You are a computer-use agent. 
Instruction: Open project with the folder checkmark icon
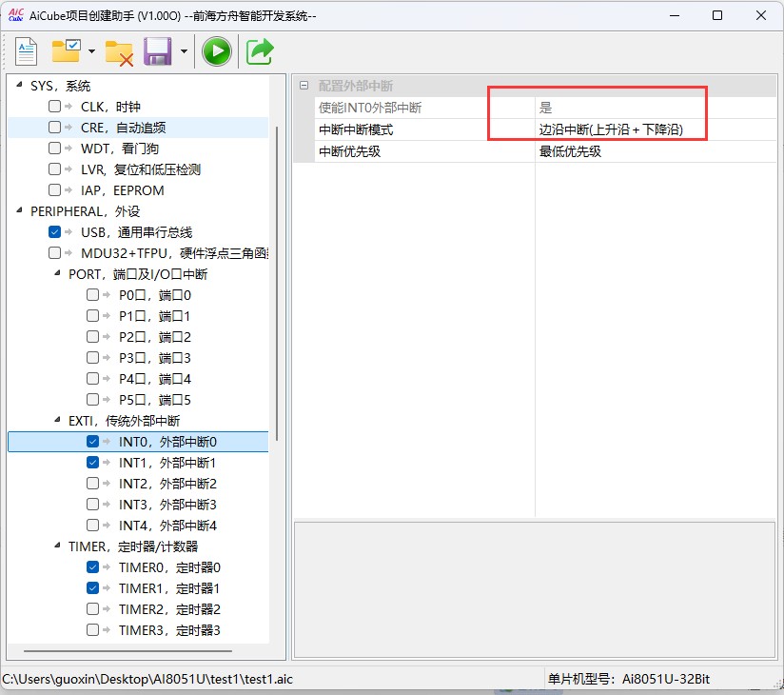[66, 51]
